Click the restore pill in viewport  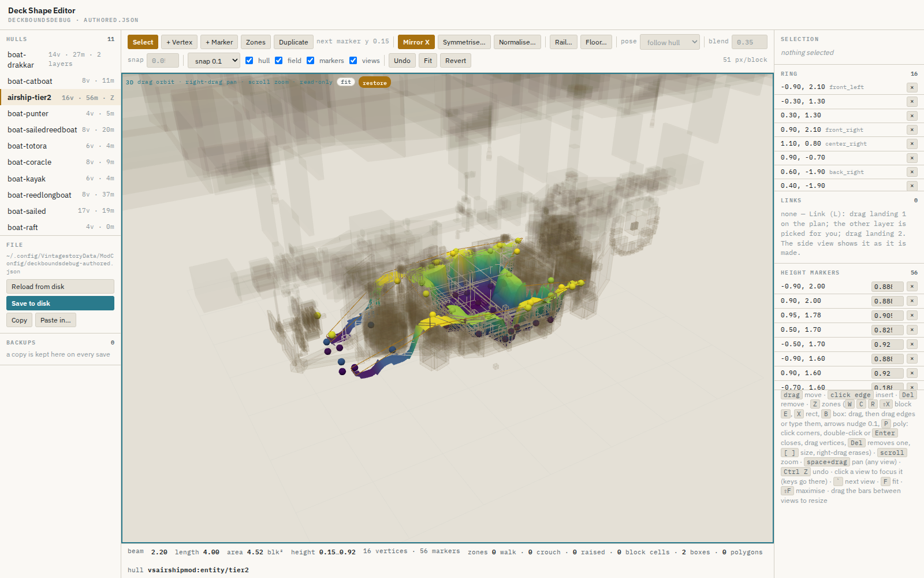pos(375,83)
